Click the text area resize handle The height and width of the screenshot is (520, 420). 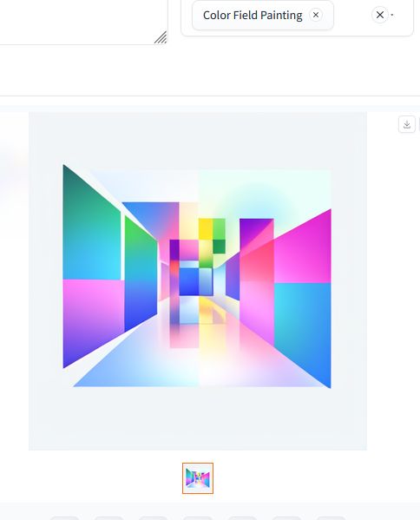pyautogui.click(x=161, y=37)
